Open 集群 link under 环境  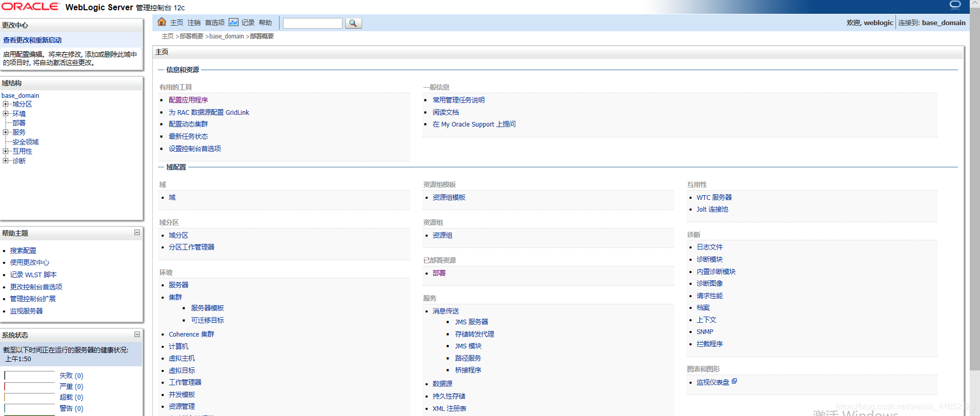click(175, 297)
